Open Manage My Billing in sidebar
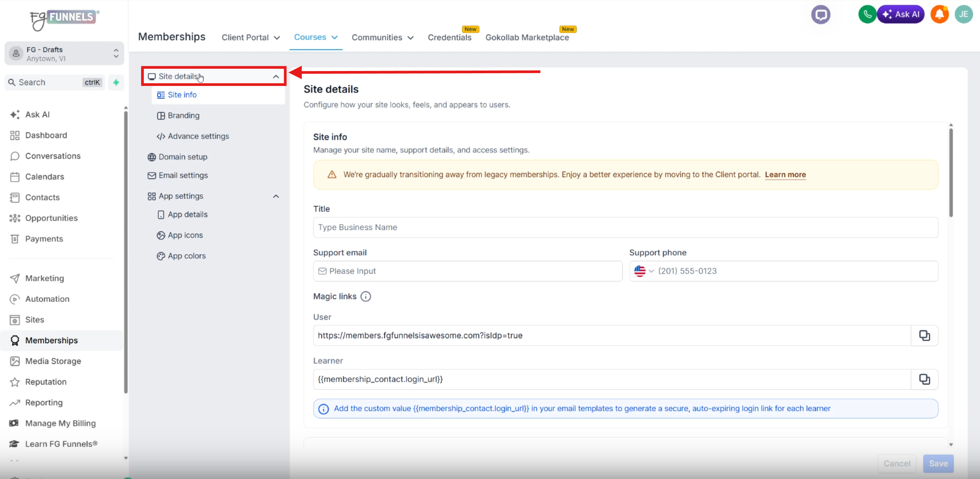980x479 pixels. [60, 423]
